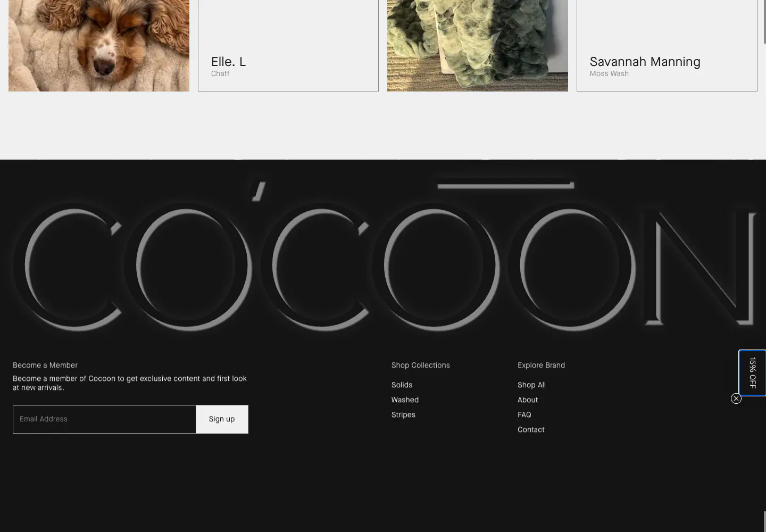
Task: Open the Solids collection link
Action: pyautogui.click(x=402, y=385)
